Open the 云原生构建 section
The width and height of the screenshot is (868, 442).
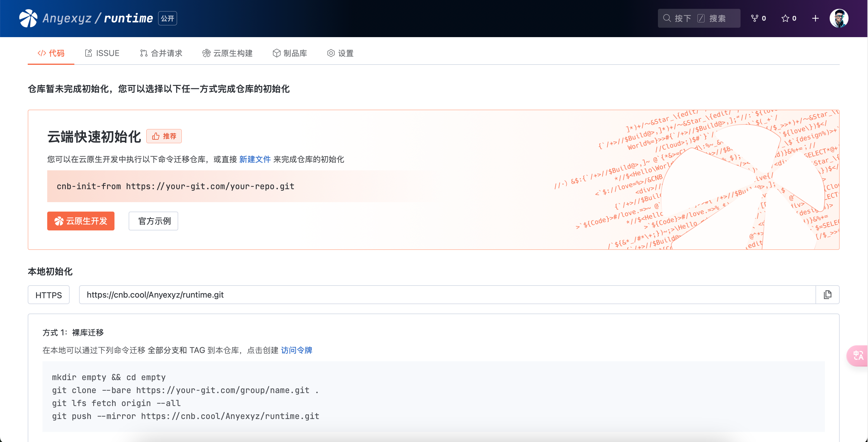pos(227,53)
